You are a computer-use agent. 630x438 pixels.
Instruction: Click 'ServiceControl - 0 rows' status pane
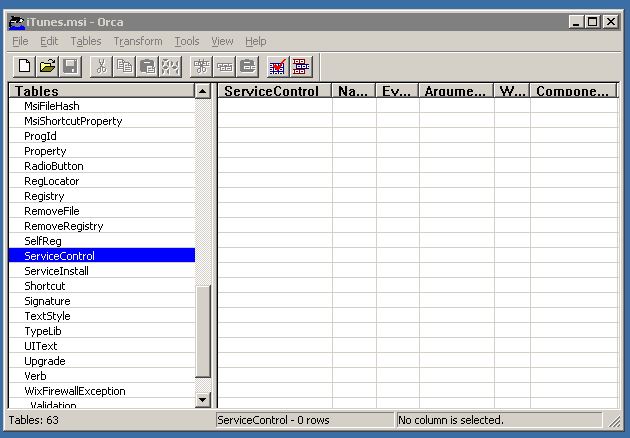(x=305, y=420)
